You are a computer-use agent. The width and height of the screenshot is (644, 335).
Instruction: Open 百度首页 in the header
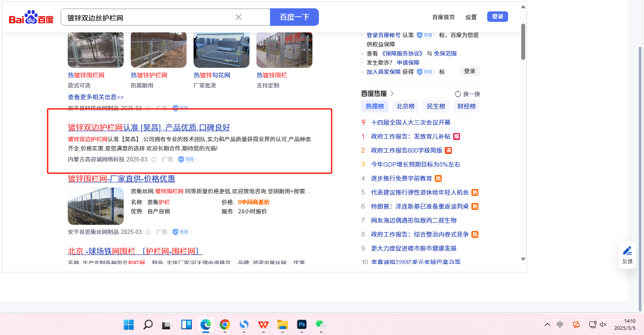[x=443, y=17]
